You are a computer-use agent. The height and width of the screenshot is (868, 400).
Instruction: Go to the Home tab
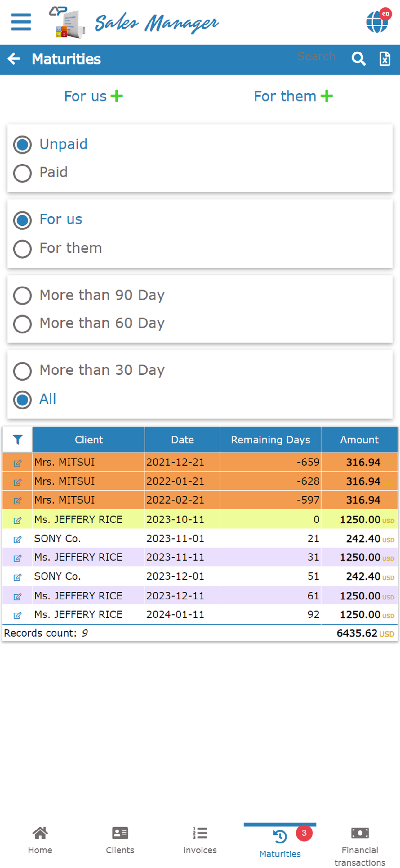[40, 840]
